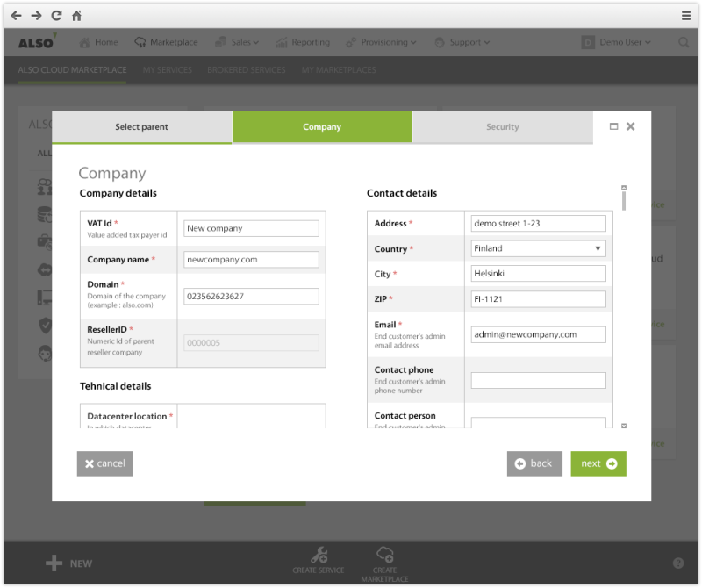Screen dimensions: 702x588
Task: Expand the Sales menu
Action: coord(239,42)
